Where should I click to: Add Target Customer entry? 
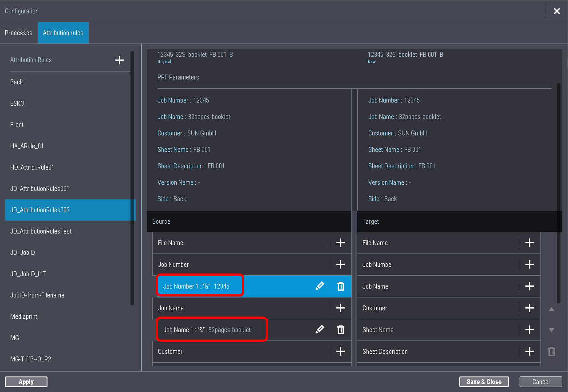(x=529, y=308)
